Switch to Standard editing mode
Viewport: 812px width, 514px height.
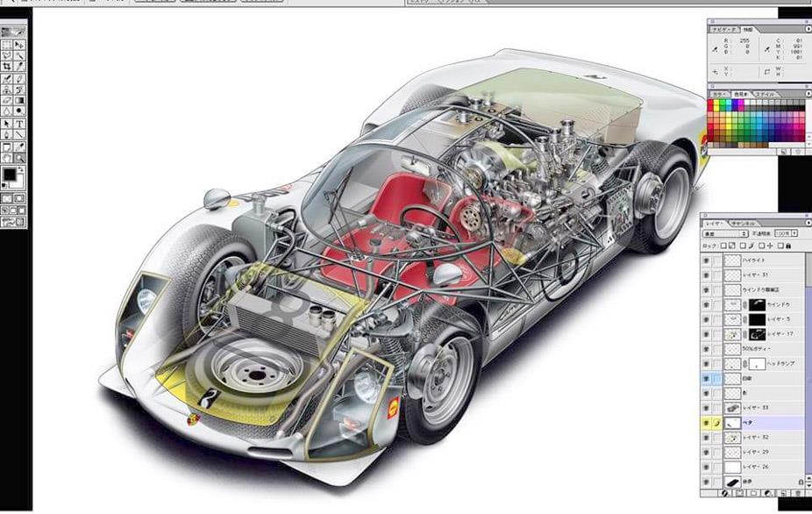coord(7,198)
